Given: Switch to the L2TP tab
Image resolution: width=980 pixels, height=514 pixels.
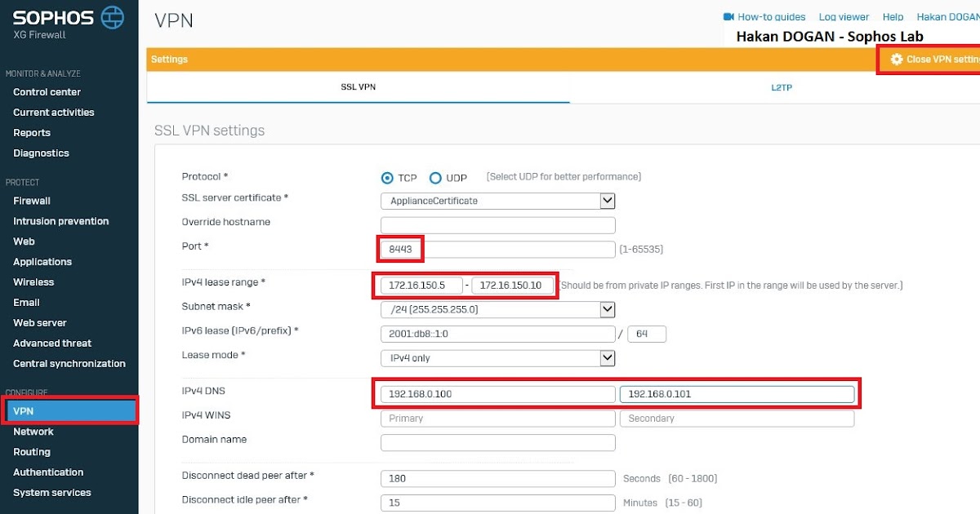Looking at the screenshot, I should coord(781,87).
